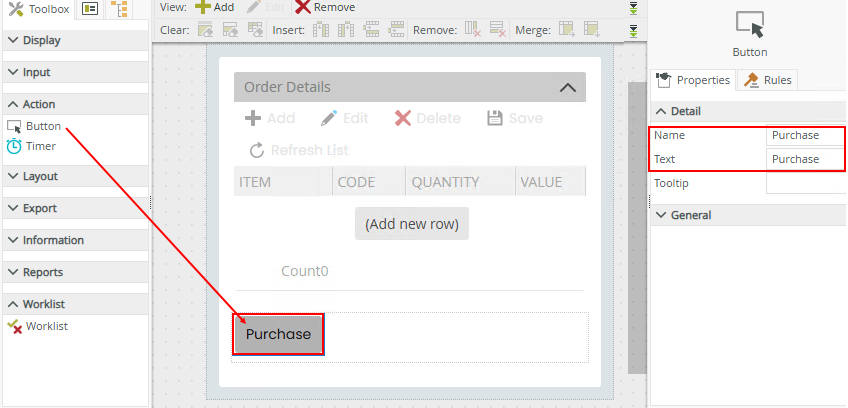Click the Merge cell right icon

pyautogui.click(x=567, y=30)
